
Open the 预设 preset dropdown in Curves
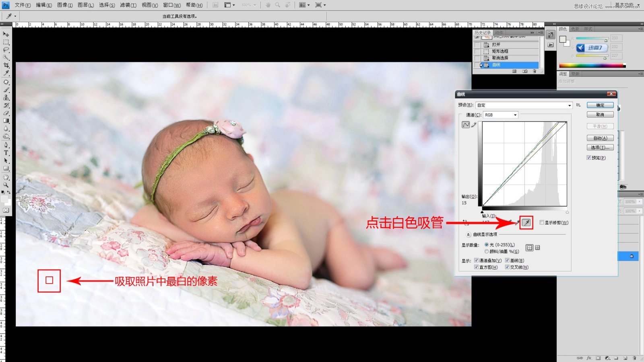[569, 105]
